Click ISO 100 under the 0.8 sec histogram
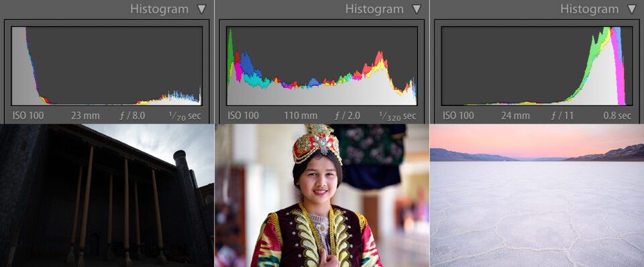Screen dimensions: 644x267 [458, 116]
